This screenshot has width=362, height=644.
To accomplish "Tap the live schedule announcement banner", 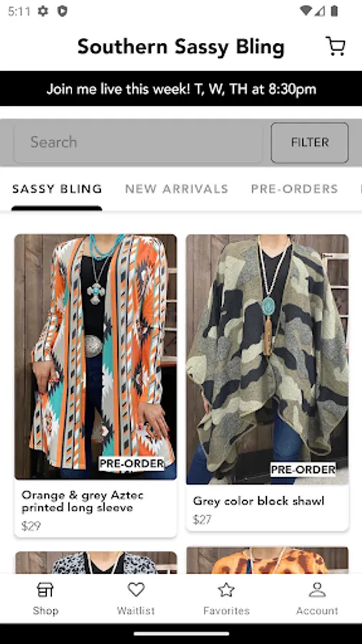I will (x=181, y=89).
